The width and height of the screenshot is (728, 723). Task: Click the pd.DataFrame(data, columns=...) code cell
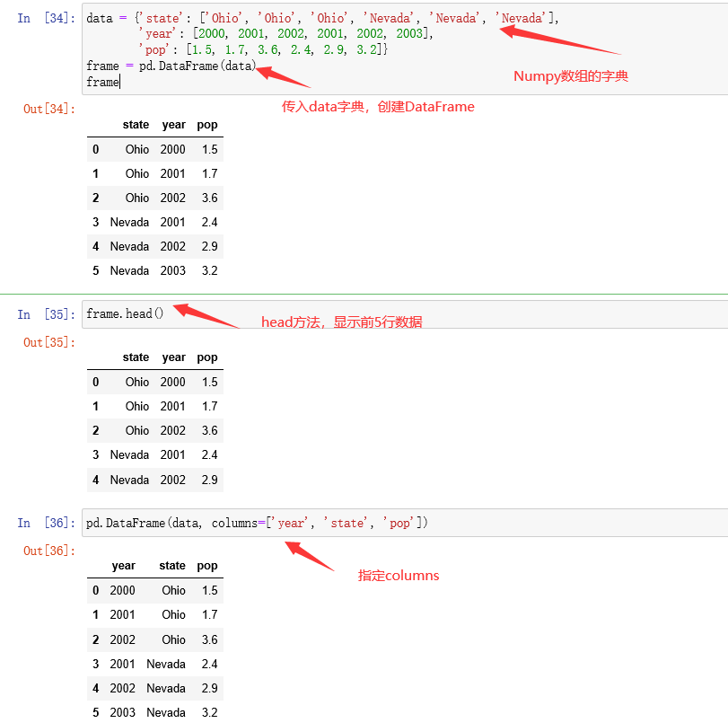coord(405,523)
